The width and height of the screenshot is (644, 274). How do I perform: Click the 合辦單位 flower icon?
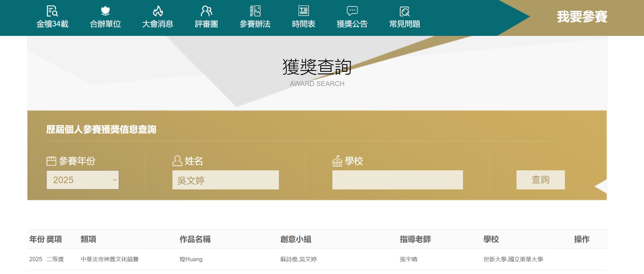[105, 11]
